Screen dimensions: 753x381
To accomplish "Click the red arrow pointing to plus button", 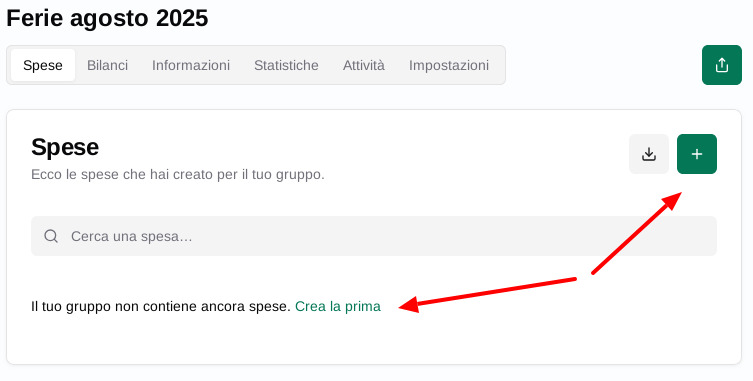I will point(637,233).
